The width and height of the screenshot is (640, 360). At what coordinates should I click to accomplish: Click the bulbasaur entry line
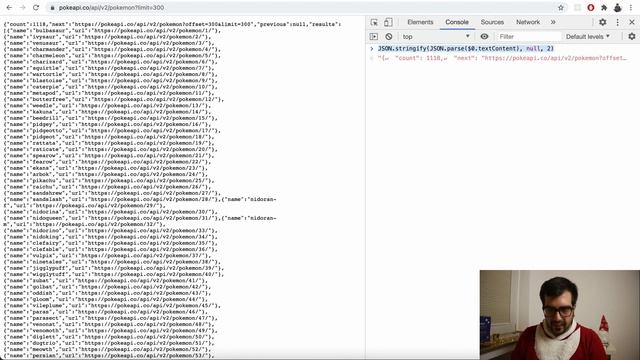[x=112, y=31]
